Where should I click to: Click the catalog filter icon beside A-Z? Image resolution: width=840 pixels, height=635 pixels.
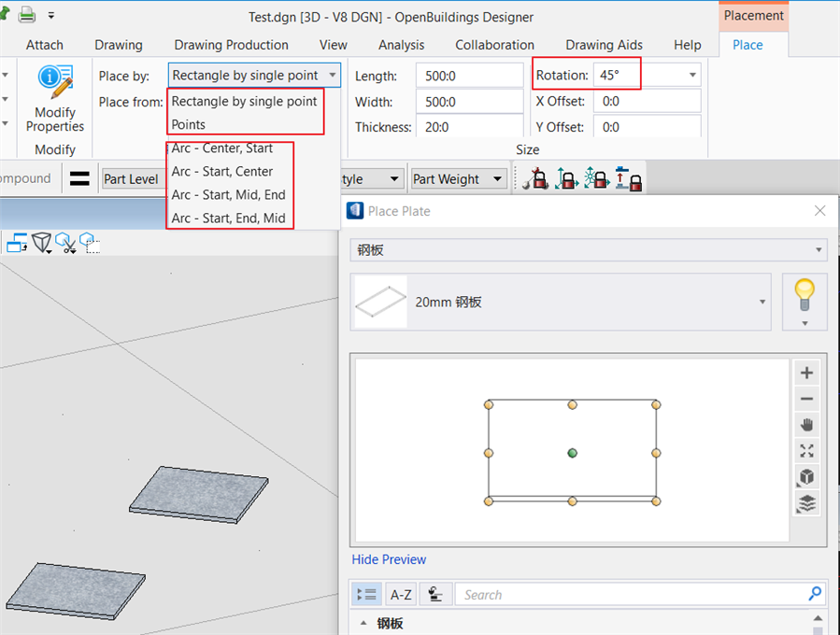tap(435, 594)
